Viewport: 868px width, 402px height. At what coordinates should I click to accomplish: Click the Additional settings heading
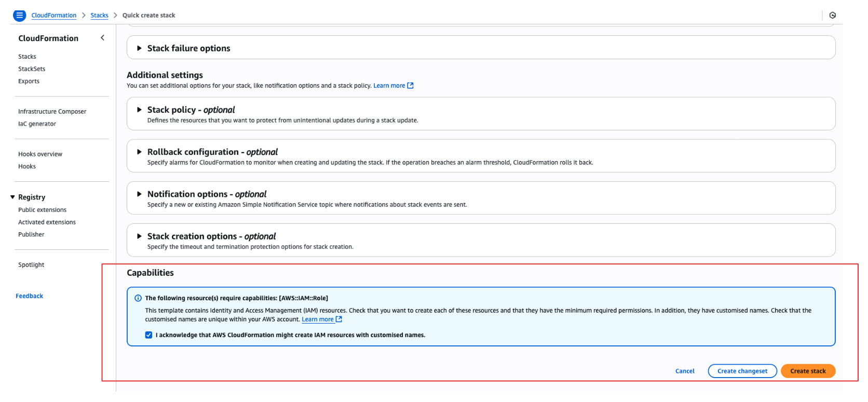click(165, 75)
